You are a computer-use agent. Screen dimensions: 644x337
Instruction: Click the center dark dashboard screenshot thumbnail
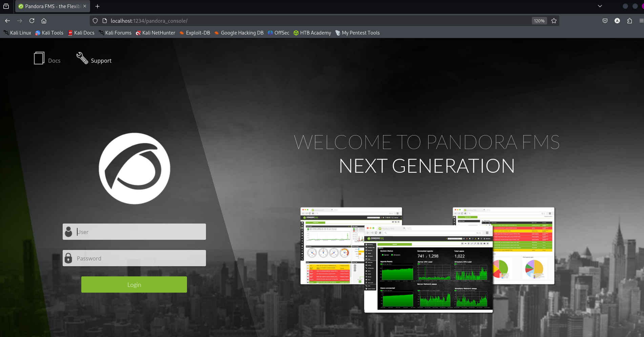(x=429, y=269)
